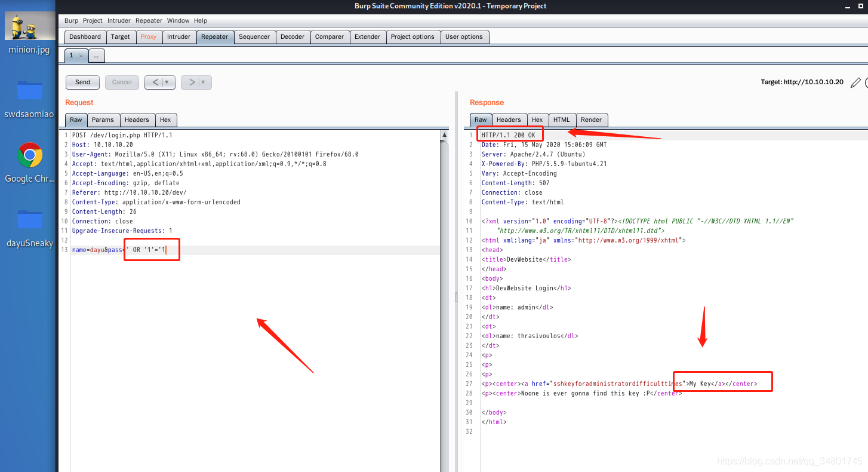Select the Response Raw tab

point(481,119)
